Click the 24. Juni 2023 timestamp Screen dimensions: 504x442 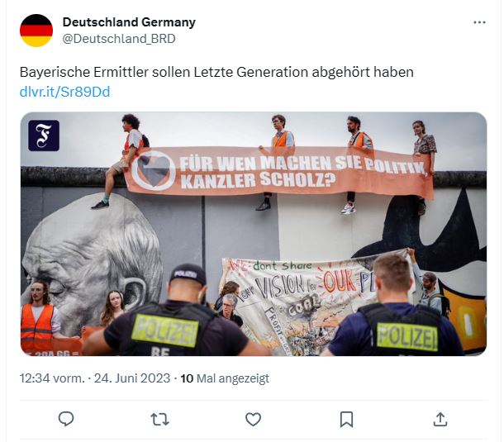click(132, 378)
